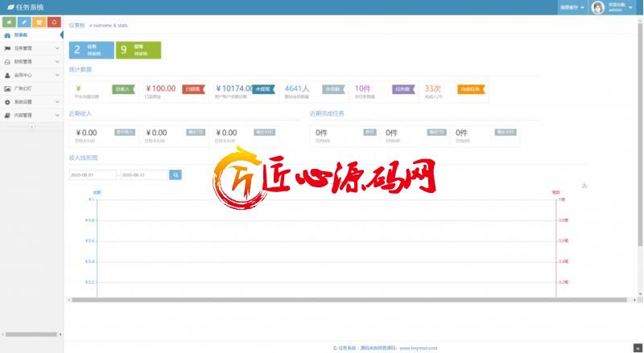The image size is (644, 353).
Task: Click the red ribbon badge beside ¥100.00
Action: [193, 89]
